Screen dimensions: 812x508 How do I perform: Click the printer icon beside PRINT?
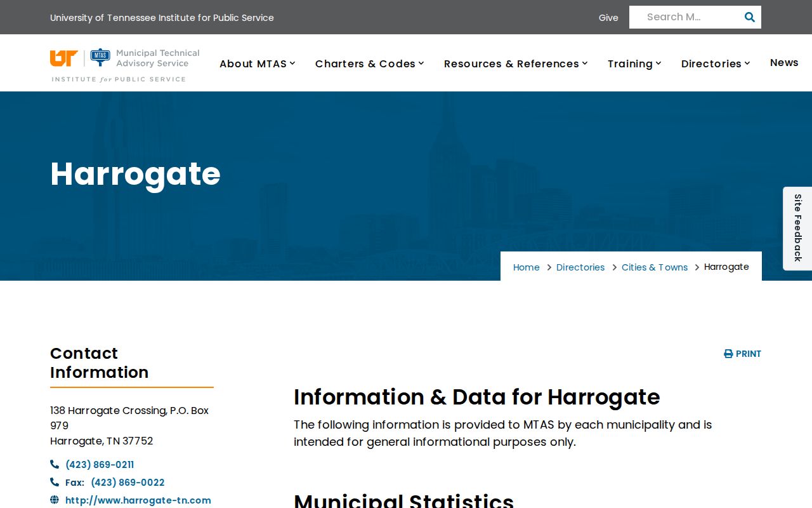point(728,354)
